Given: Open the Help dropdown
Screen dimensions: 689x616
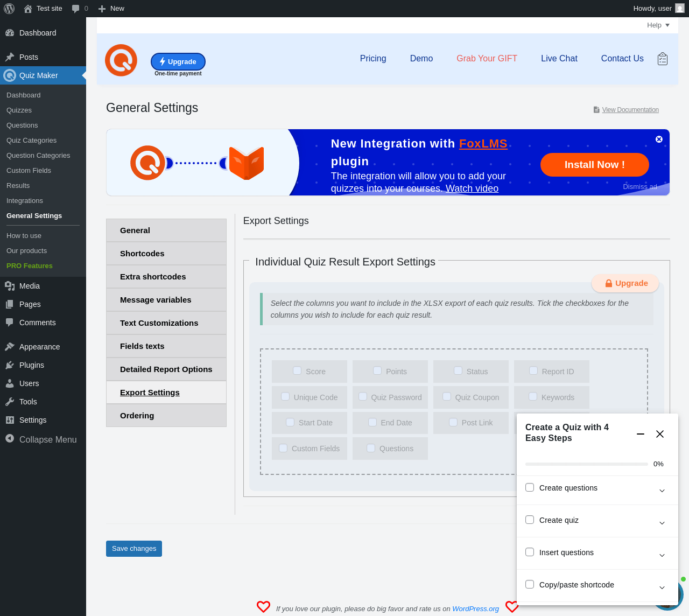Looking at the screenshot, I should pyautogui.click(x=658, y=25).
